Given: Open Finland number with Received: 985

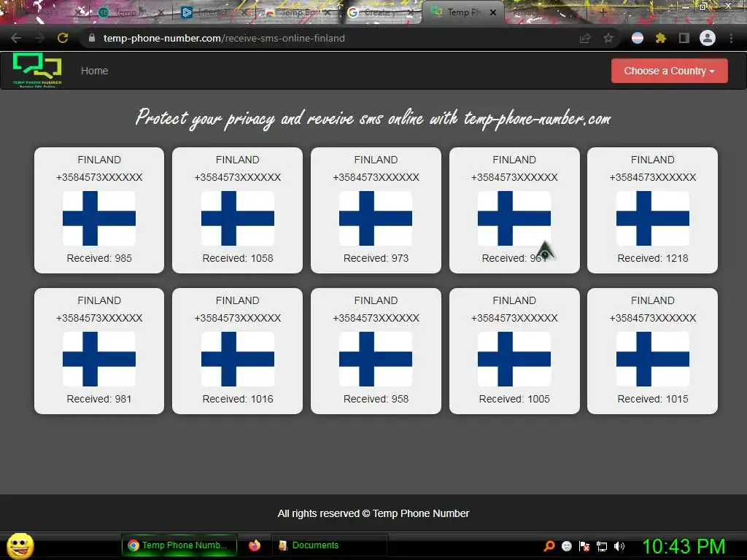Looking at the screenshot, I should click(99, 210).
